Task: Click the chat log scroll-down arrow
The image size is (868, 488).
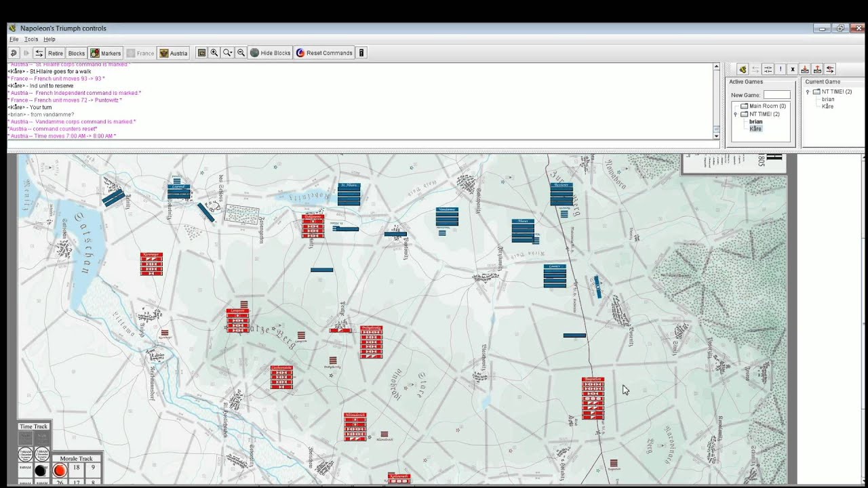Action: coord(716,136)
